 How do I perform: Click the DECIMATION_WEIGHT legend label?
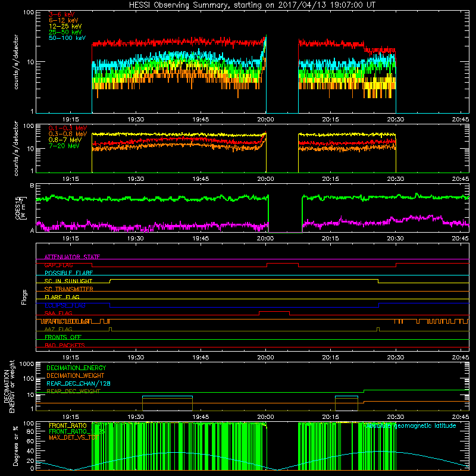click(x=76, y=375)
